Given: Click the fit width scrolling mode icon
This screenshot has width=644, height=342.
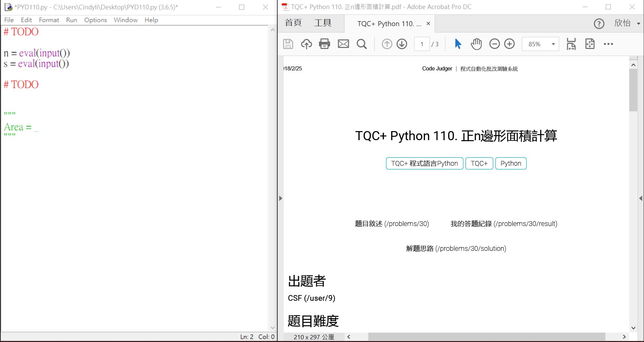Looking at the screenshot, I should 571,44.
